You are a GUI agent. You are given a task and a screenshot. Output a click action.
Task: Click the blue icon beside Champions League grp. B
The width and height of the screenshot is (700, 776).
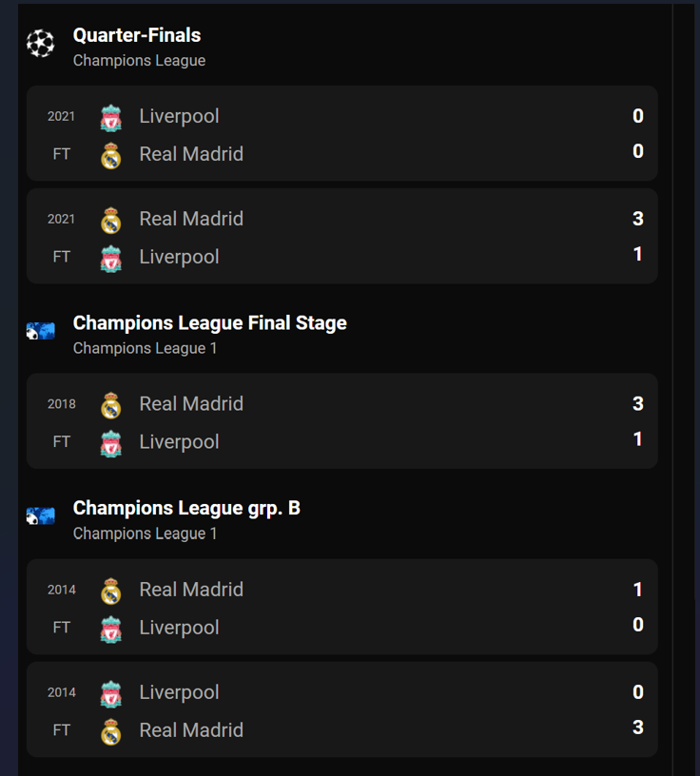41,515
